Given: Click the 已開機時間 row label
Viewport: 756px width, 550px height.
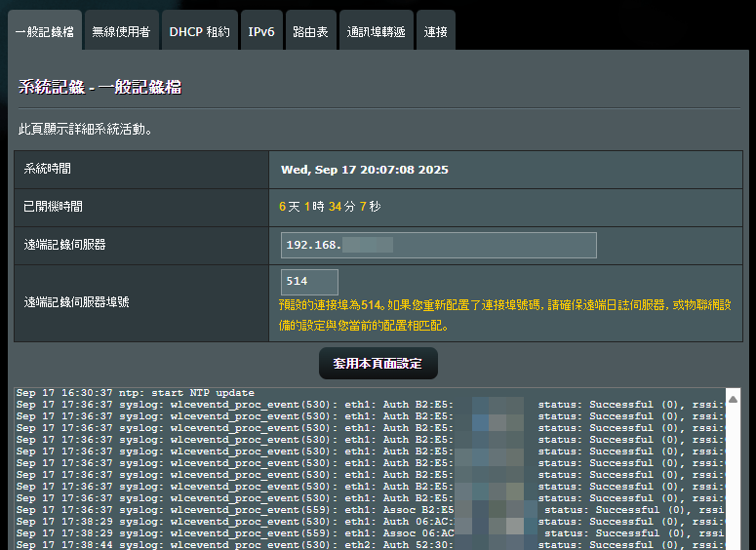Looking at the screenshot, I should tap(54, 207).
